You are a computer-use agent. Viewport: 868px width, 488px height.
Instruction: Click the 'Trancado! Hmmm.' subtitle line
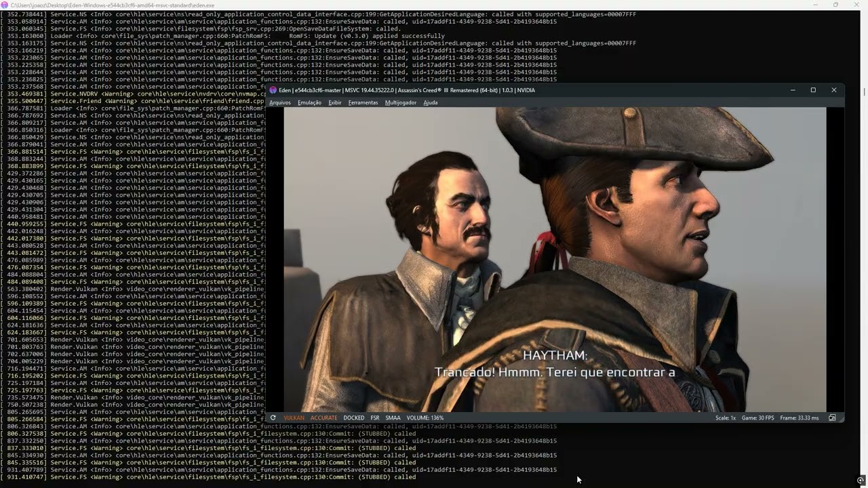(x=555, y=371)
